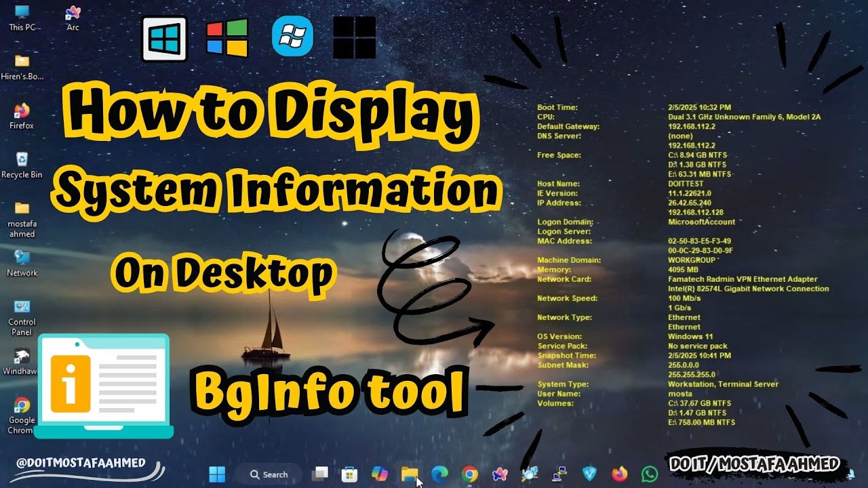This screenshot has height=488, width=868.
Task: Click the snapshot time "2/5/2025 10:41 PM"
Action: 699,355
